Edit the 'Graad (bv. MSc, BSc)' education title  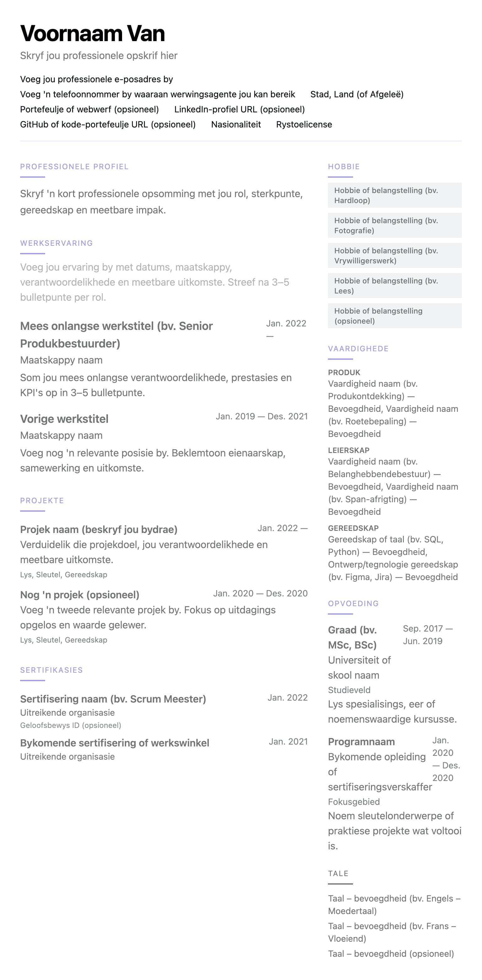[352, 637]
